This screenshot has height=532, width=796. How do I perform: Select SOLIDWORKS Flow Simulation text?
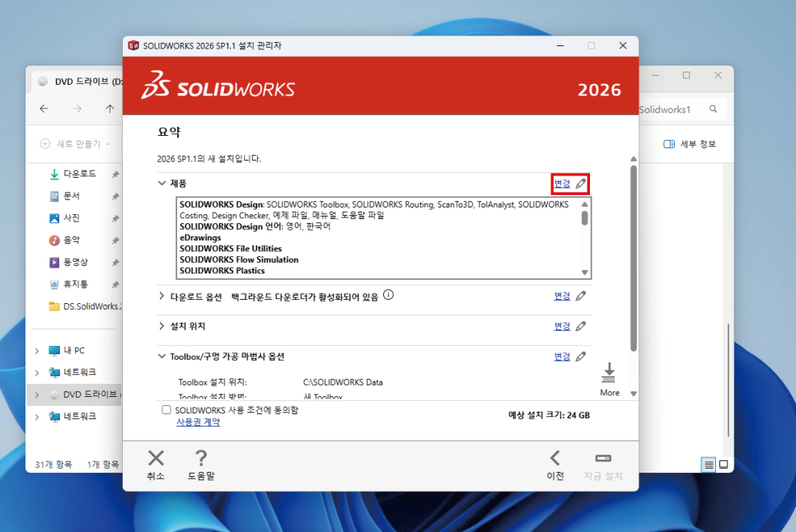click(239, 259)
